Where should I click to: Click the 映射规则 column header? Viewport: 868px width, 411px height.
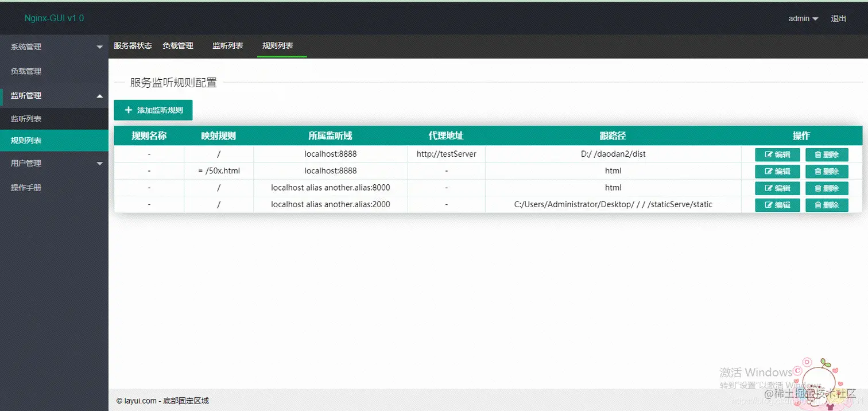tap(219, 136)
